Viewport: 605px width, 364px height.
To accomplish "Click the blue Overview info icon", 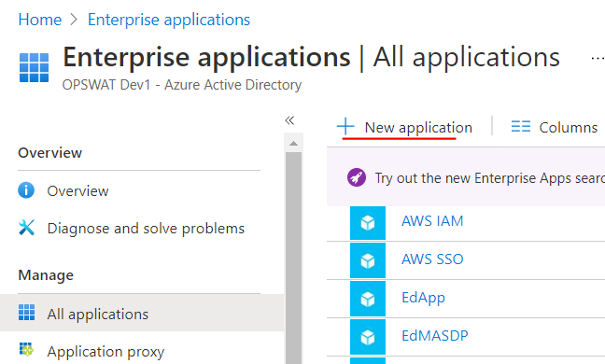I will [x=26, y=190].
